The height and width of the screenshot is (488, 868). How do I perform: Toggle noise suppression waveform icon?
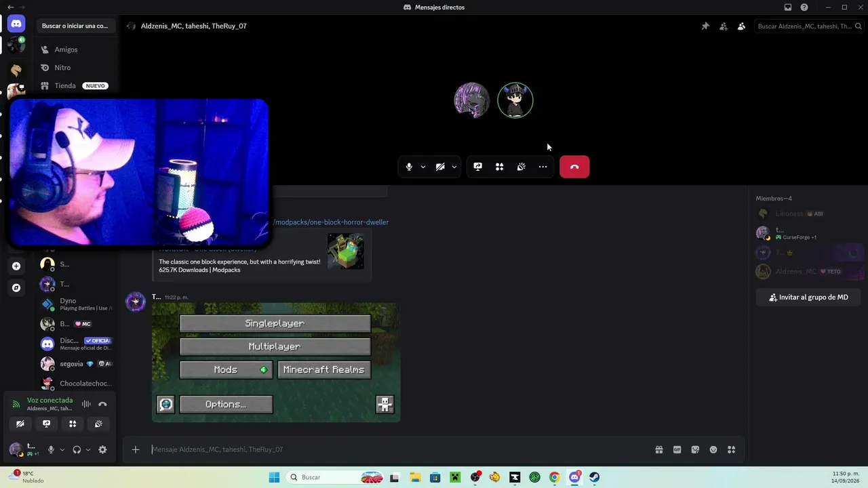pyautogui.click(x=86, y=404)
